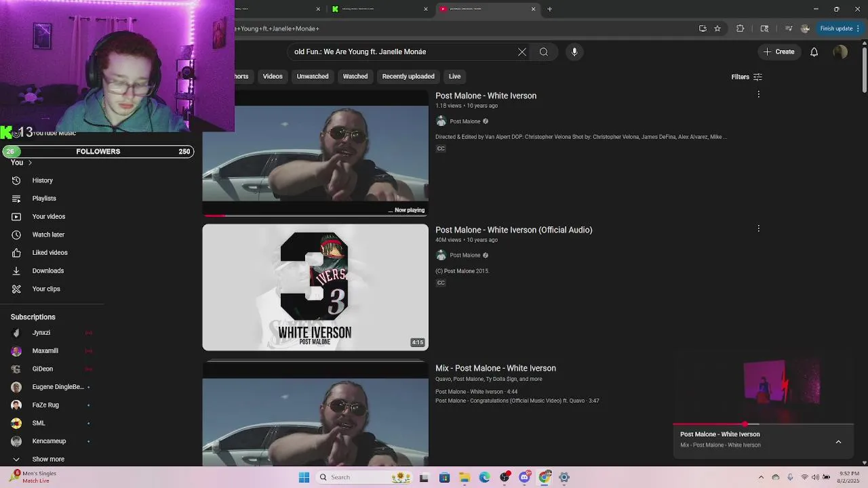Image resolution: width=868 pixels, height=488 pixels.
Task: Open YouTube notifications bell
Action: [814, 52]
